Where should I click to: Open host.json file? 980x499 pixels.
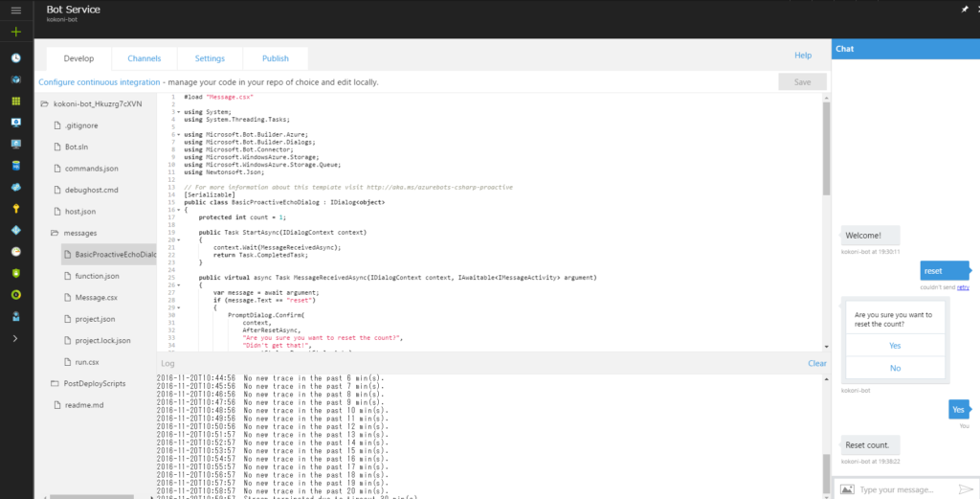pos(80,212)
